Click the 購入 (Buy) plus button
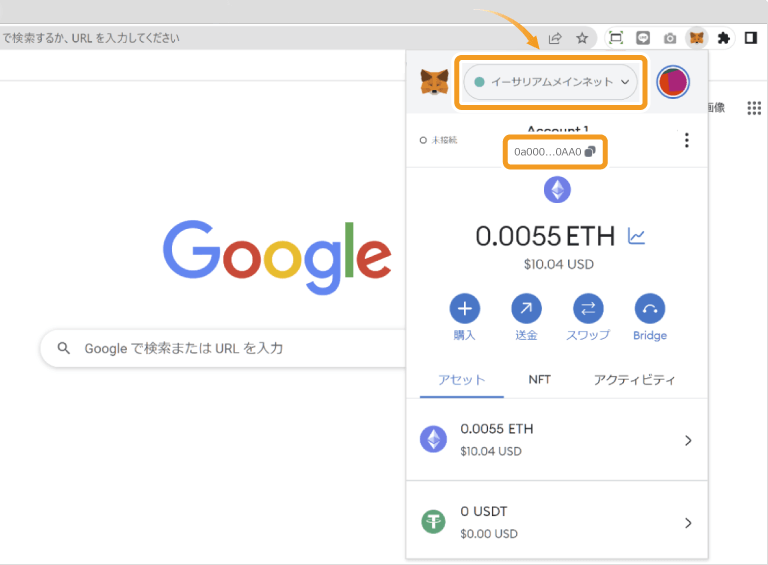Image resolution: width=768 pixels, height=565 pixels. [x=464, y=308]
